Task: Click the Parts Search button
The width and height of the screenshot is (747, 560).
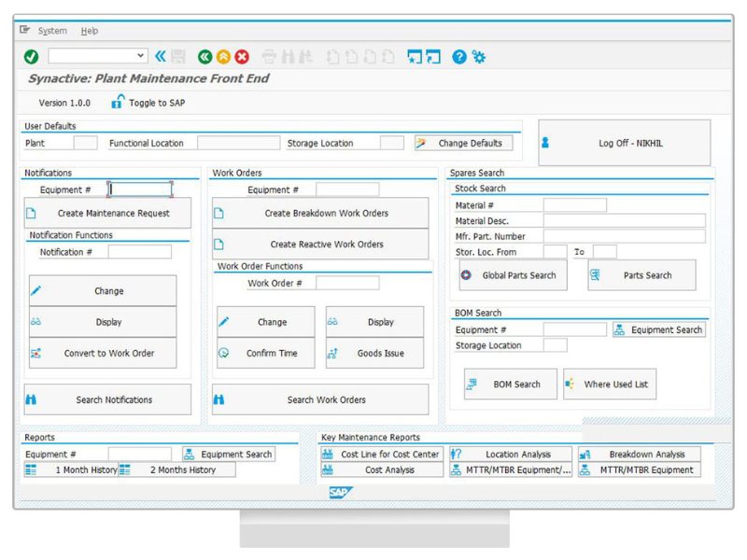Action: point(642,275)
